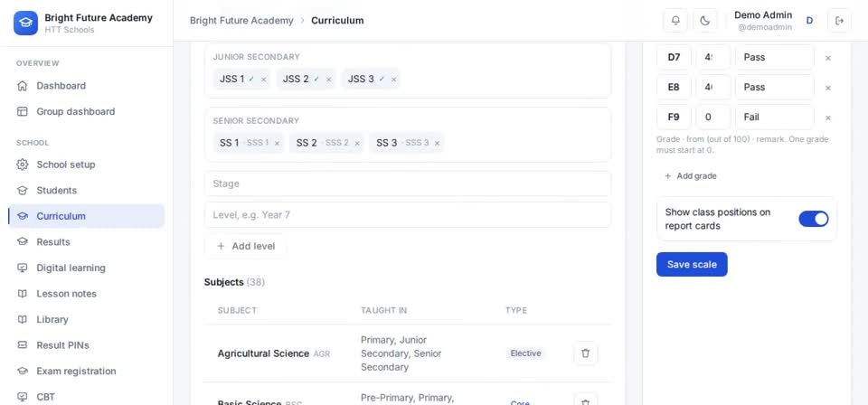868x405 pixels.
Task: Remove SS 3 level chip
Action: coord(437,144)
